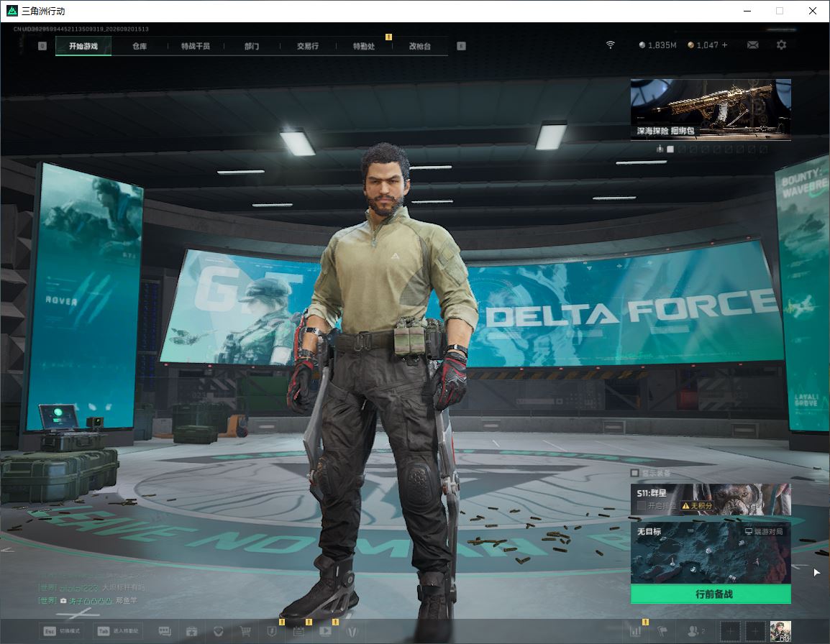Click the 1,835M currency balance
Screen dimensions: 830x644
[x=657, y=45]
